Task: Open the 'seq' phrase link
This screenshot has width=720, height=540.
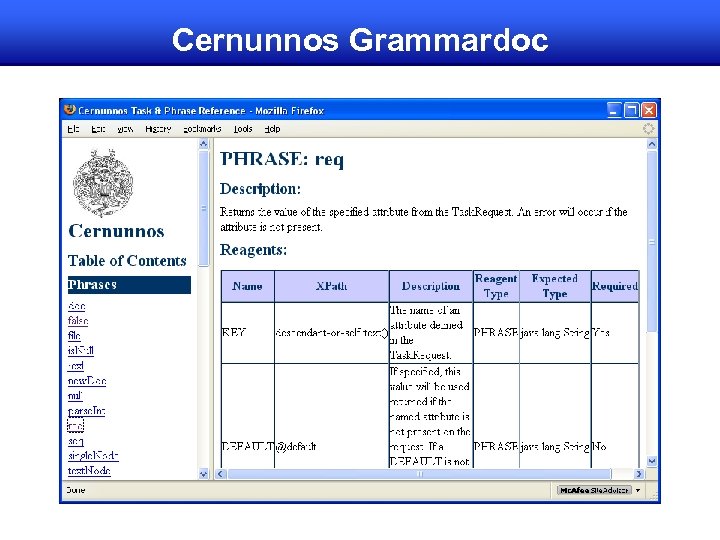Action: pos(76,441)
